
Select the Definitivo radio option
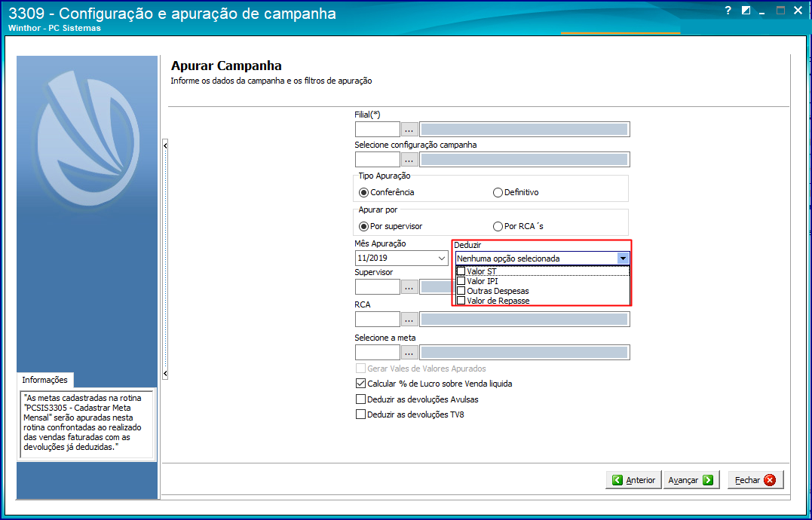(516, 192)
